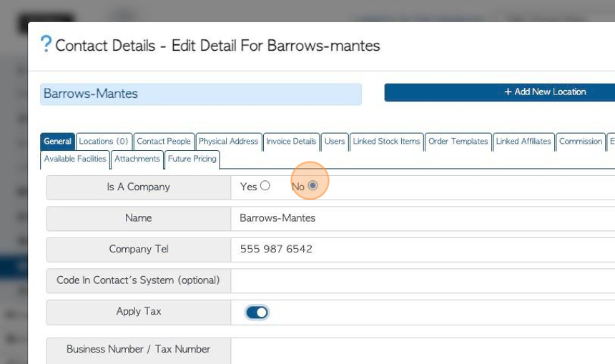Viewport: 615px width, 364px height.
Task: Open the Linked Affiliates tab
Action: [523, 141]
